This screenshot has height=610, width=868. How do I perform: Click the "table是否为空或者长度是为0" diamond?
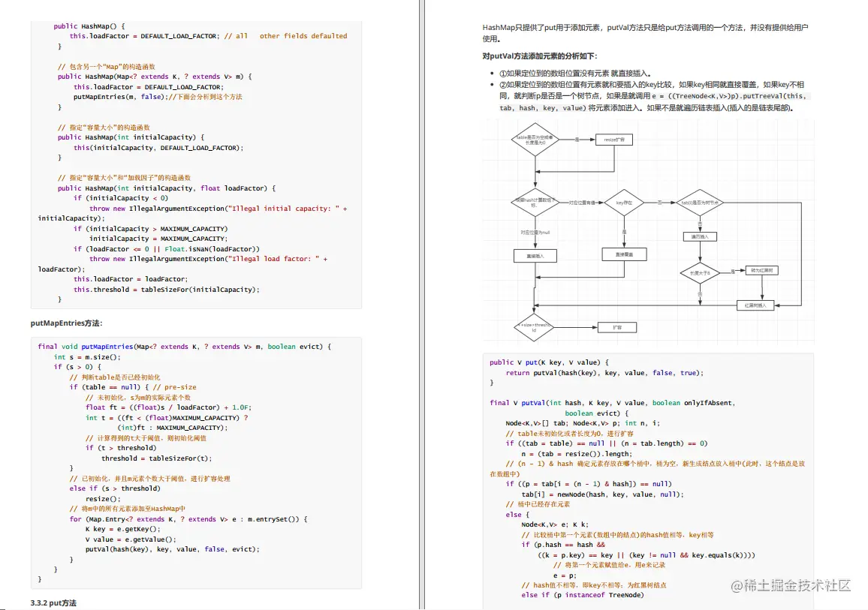pos(535,140)
